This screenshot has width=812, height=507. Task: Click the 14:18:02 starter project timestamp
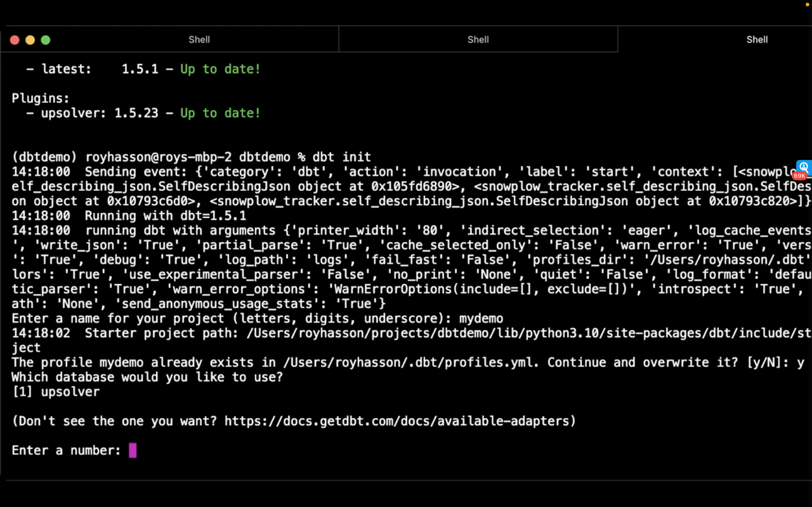[41, 333]
